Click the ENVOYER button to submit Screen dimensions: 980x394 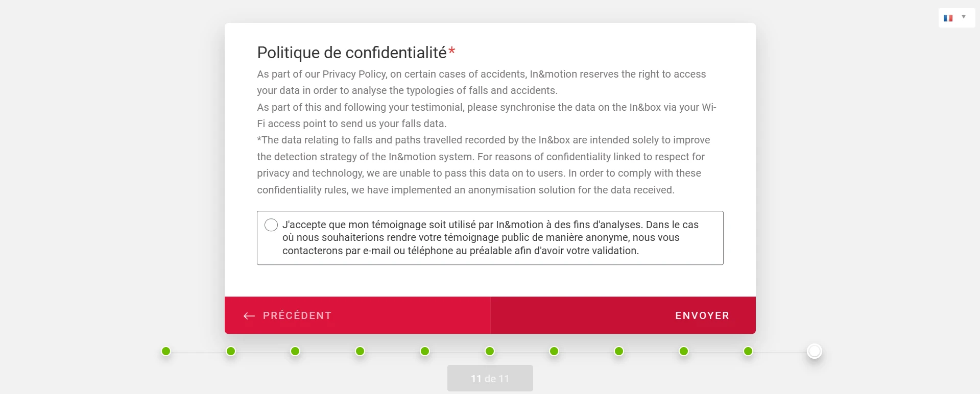pos(702,315)
